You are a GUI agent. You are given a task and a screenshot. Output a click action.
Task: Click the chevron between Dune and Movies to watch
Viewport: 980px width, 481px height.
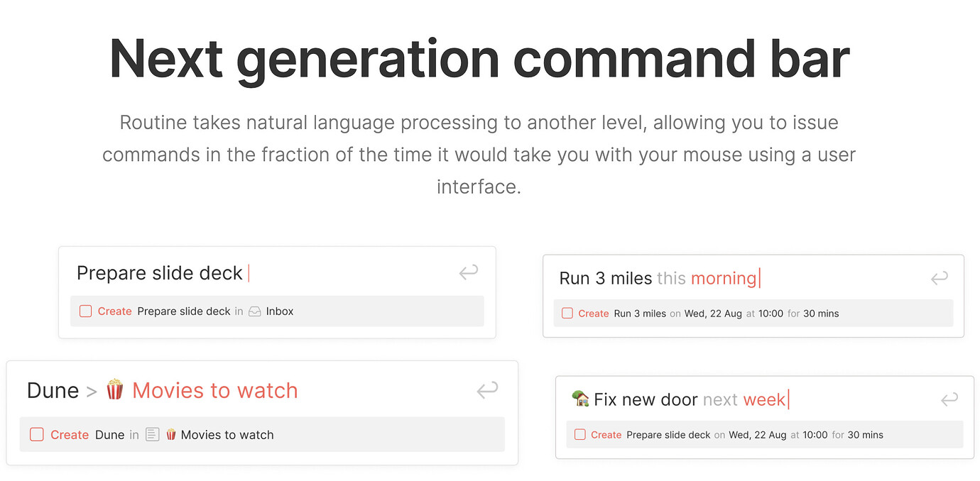pyautogui.click(x=89, y=390)
